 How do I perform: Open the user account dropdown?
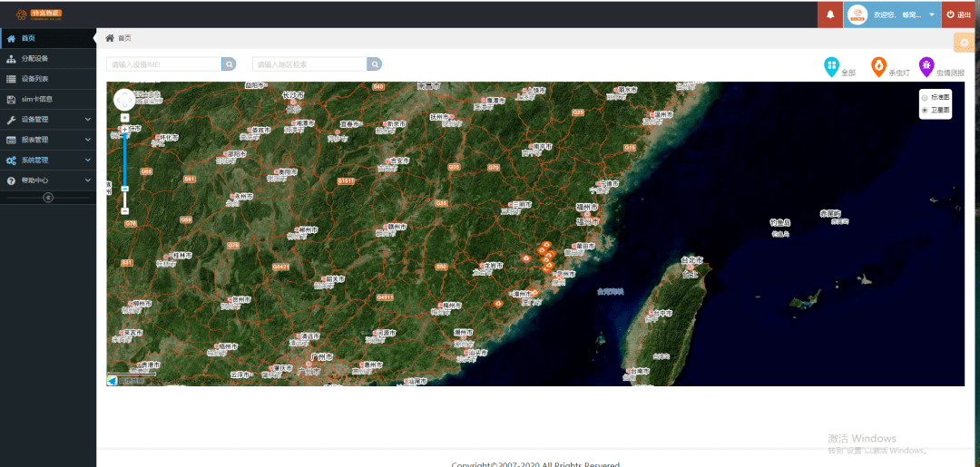coord(931,15)
